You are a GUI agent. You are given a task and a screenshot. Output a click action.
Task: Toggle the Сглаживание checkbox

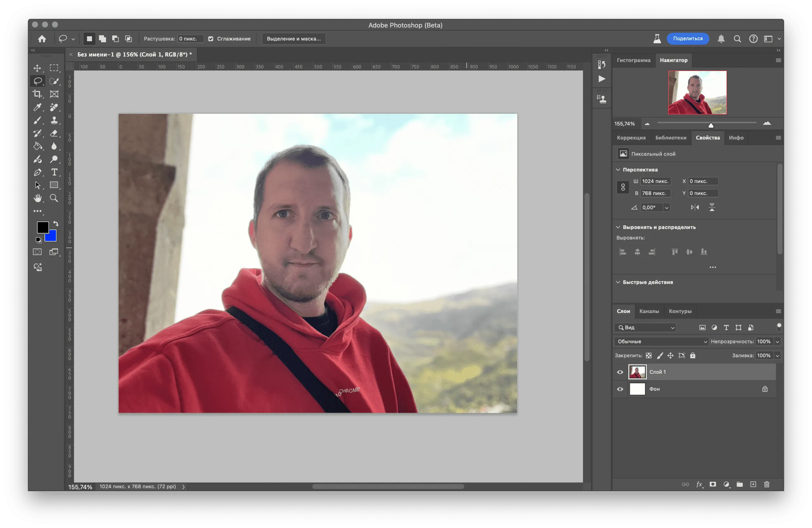(211, 39)
